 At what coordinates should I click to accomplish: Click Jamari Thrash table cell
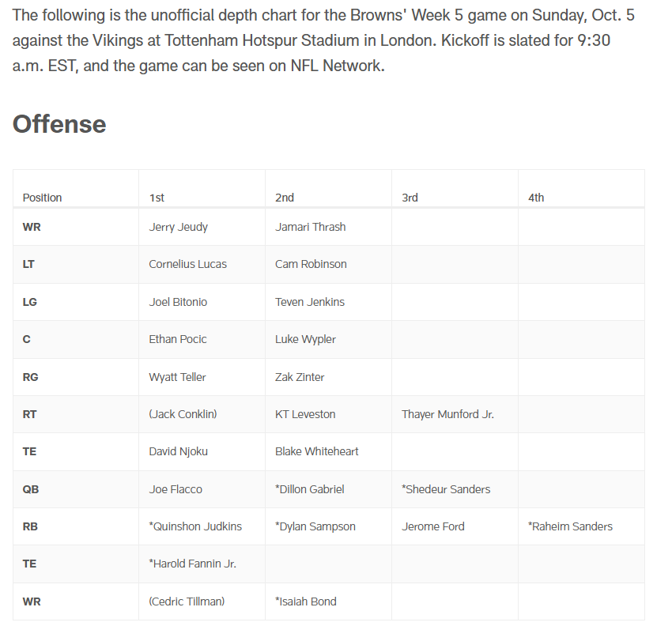pos(310,227)
